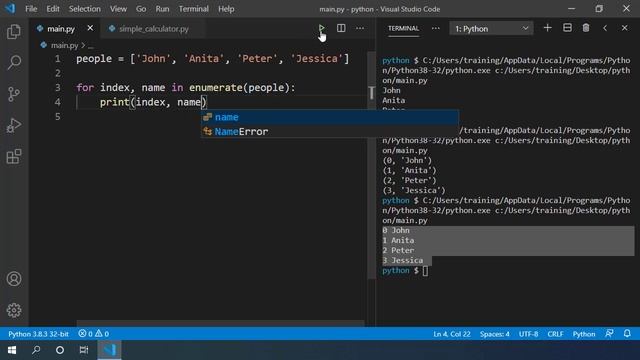The width and height of the screenshot is (640, 360).
Task: Open Windows taskbar search
Action: (36, 350)
